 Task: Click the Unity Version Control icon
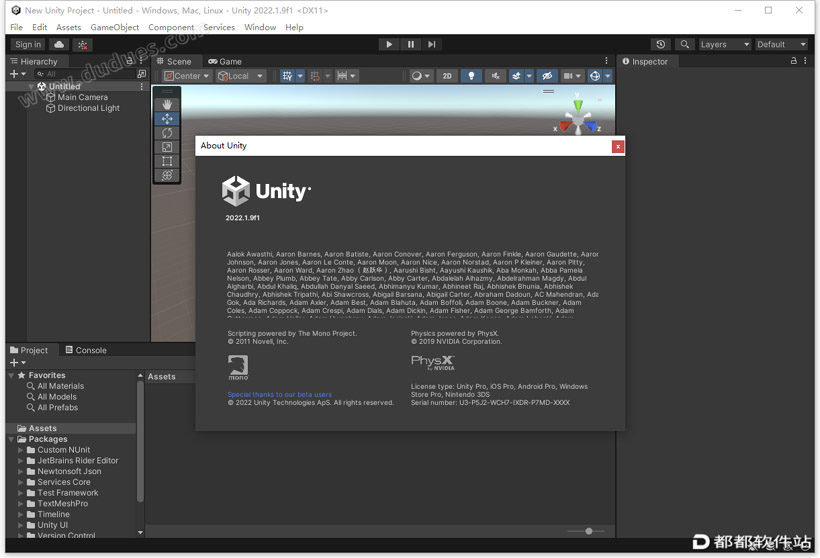click(x=83, y=44)
